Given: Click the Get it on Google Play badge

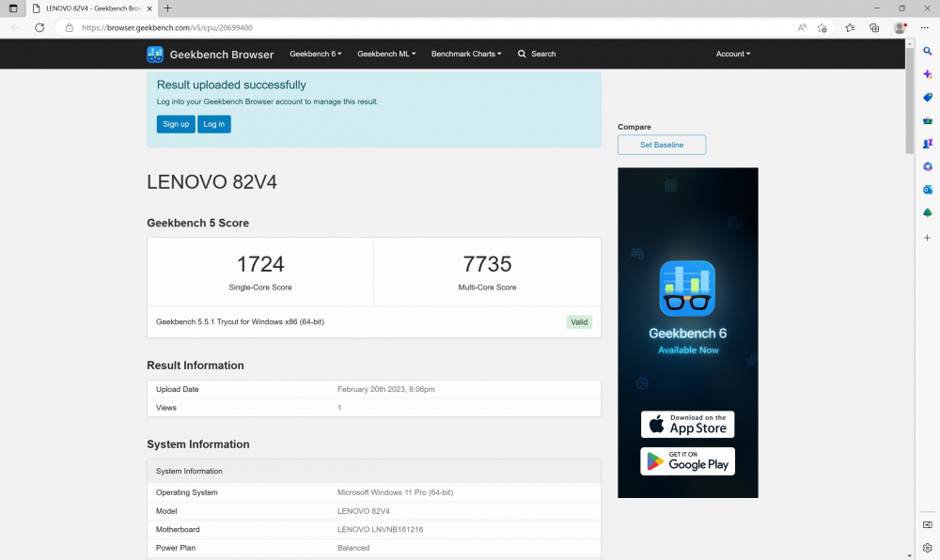Looking at the screenshot, I should coord(688,461).
